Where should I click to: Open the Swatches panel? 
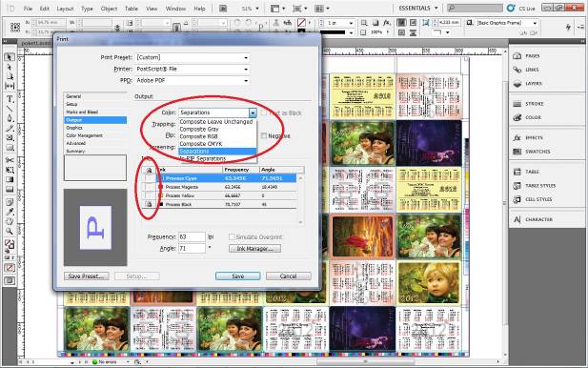(532, 152)
